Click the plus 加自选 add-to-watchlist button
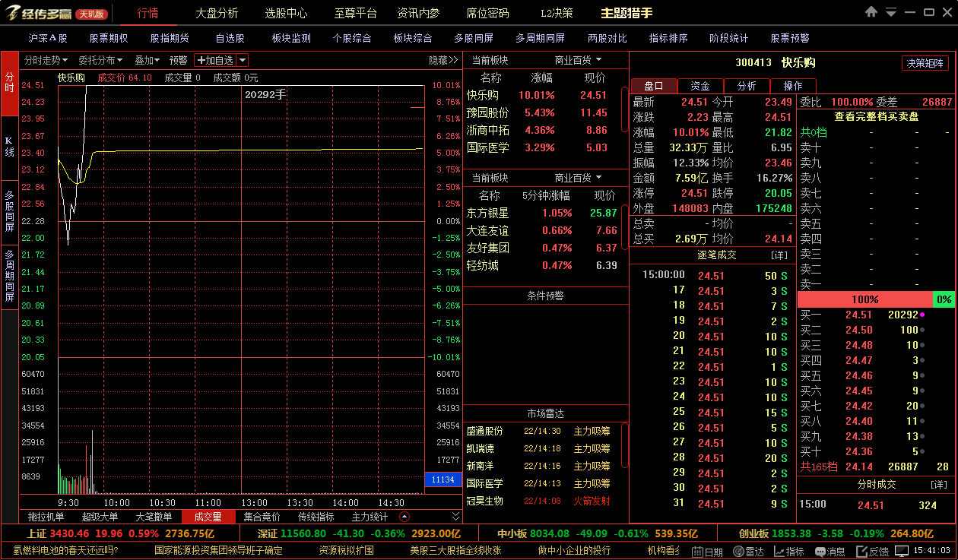 (x=215, y=60)
